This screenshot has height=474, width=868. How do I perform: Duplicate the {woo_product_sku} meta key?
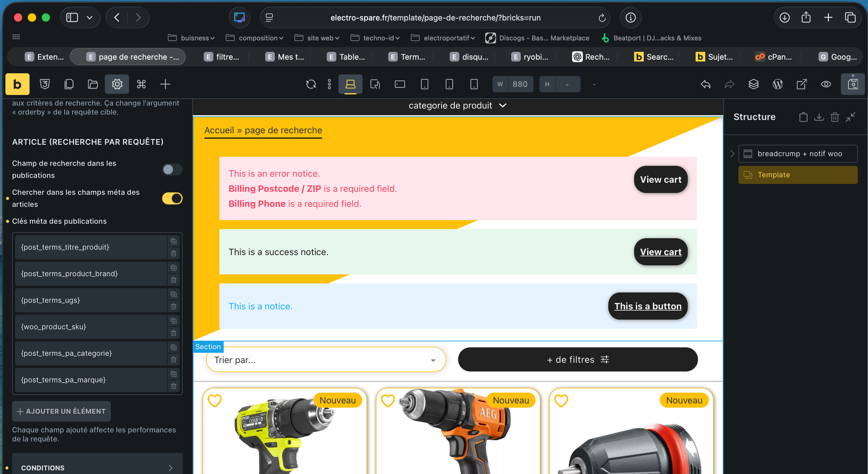pos(174,321)
